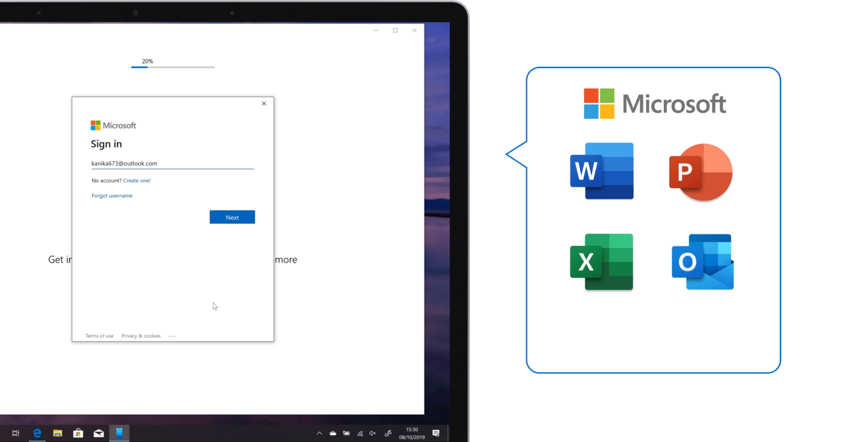Viewport: 868px width, 442px height.
Task: Click the active setup app taskbar icon
Action: pyautogui.click(x=119, y=433)
